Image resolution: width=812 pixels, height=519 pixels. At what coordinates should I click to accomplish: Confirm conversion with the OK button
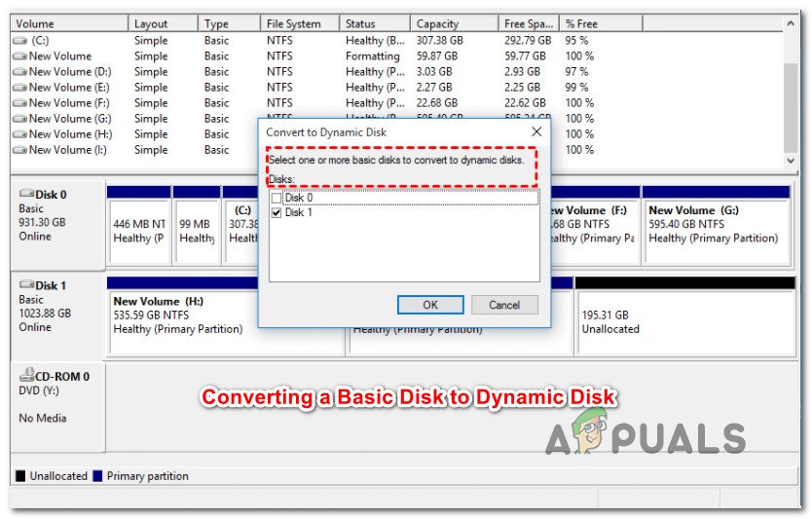click(x=430, y=305)
